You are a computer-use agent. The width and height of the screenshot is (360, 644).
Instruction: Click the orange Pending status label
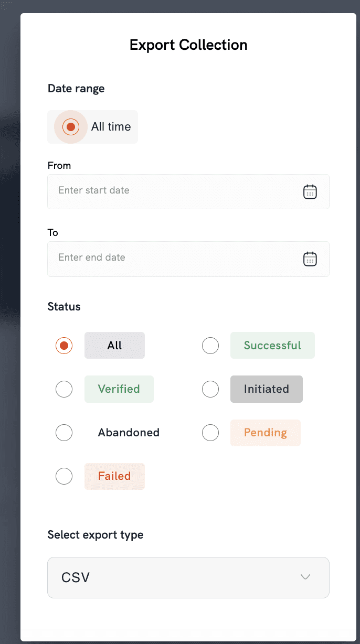(x=266, y=433)
